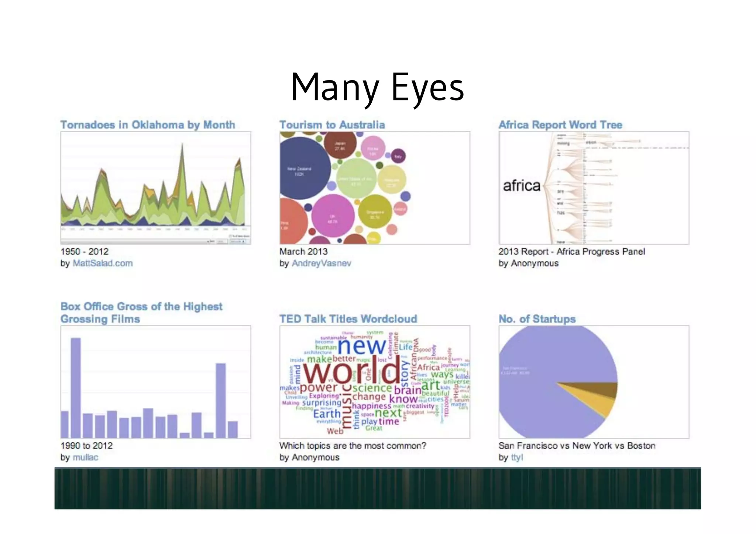Click the word 'new' in the wordcloud

361,346
